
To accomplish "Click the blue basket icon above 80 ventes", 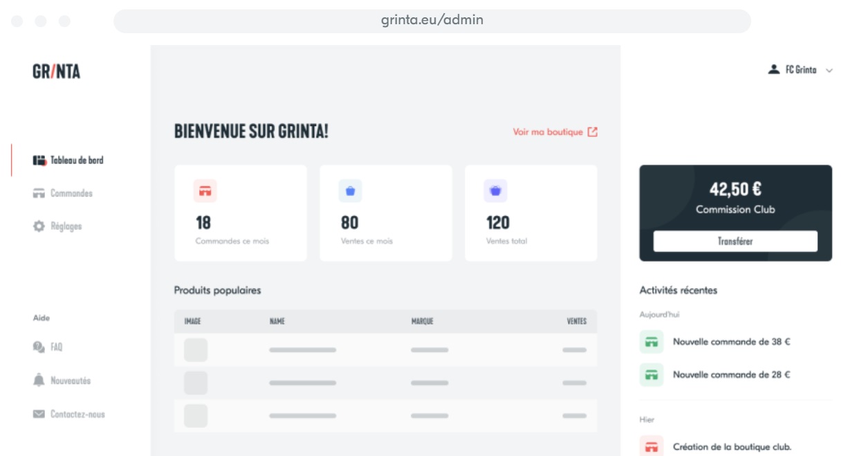I will pos(350,191).
